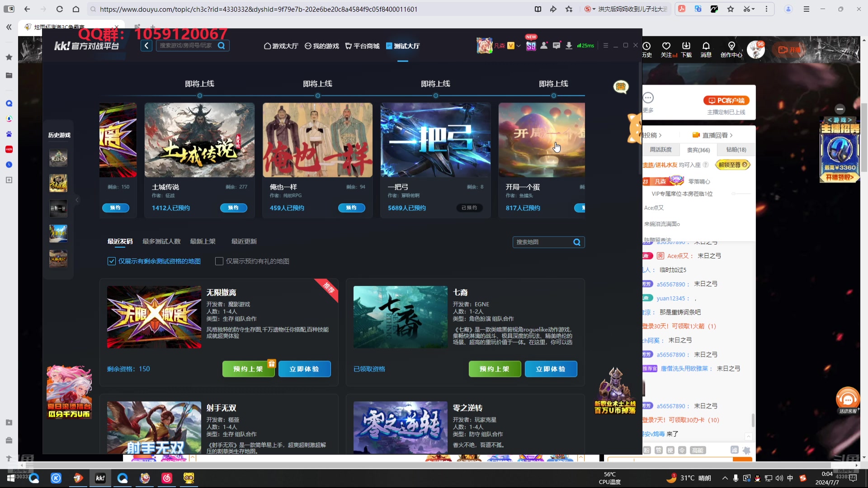Click the taskbar volume icon
Image resolution: width=868 pixels, height=488 pixels.
(779, 478)
